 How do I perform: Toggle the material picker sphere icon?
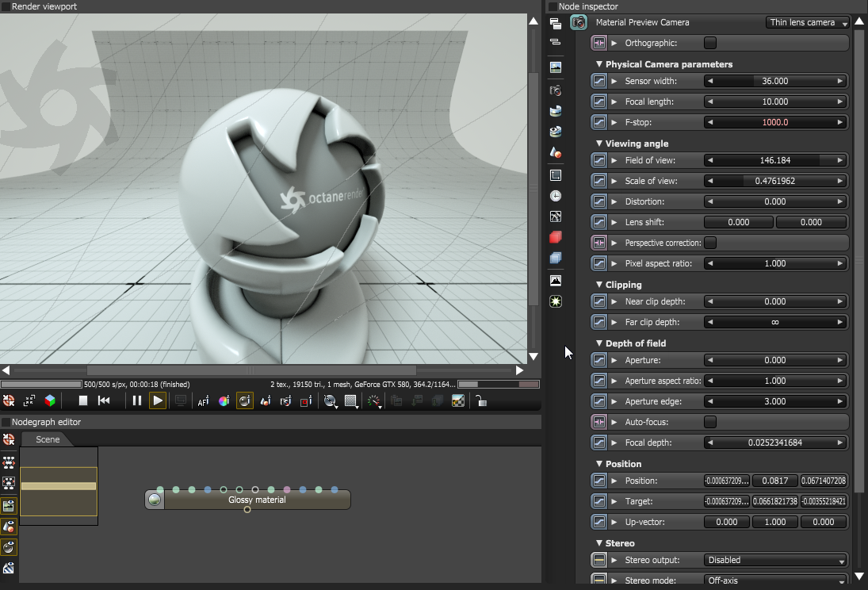pyautogui.click(x=245, y=401)
